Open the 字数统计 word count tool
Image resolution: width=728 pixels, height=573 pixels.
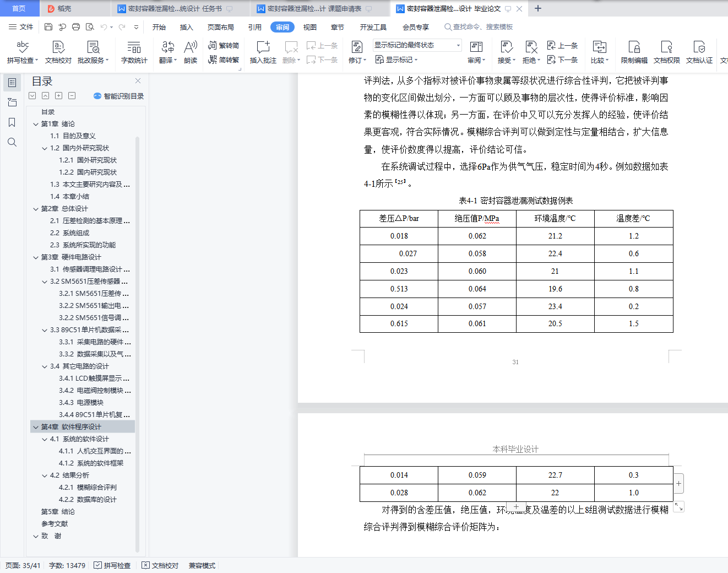[134, 52]
